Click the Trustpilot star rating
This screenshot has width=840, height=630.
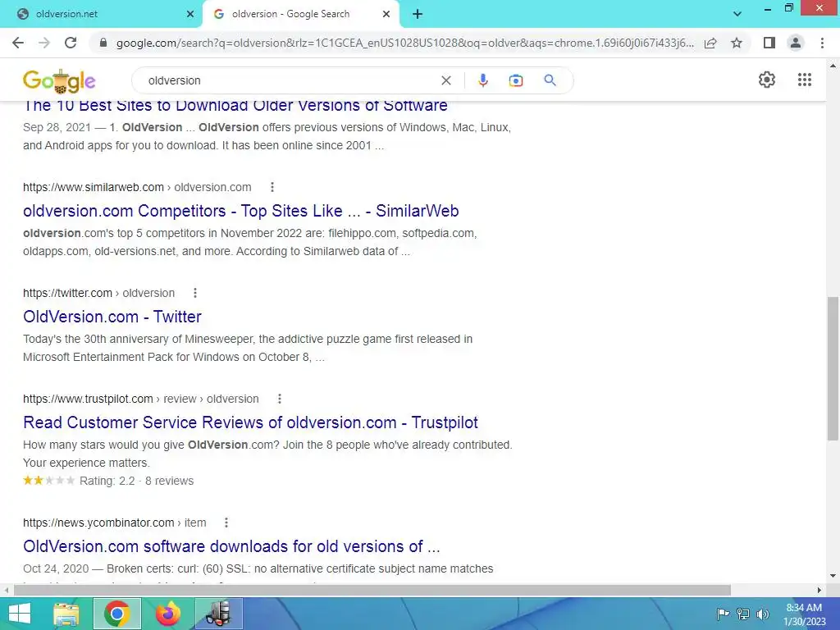48,481
